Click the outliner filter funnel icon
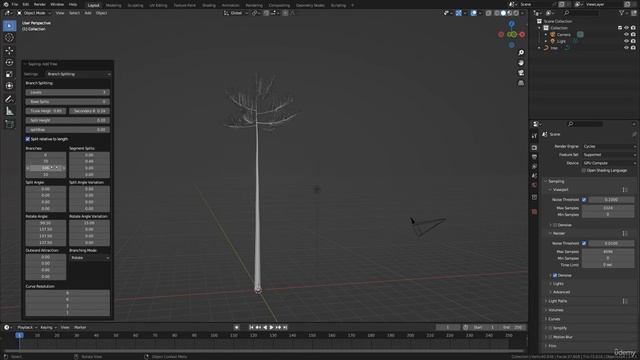This screenshot has width=640, height=360. [x=622, y=13]
